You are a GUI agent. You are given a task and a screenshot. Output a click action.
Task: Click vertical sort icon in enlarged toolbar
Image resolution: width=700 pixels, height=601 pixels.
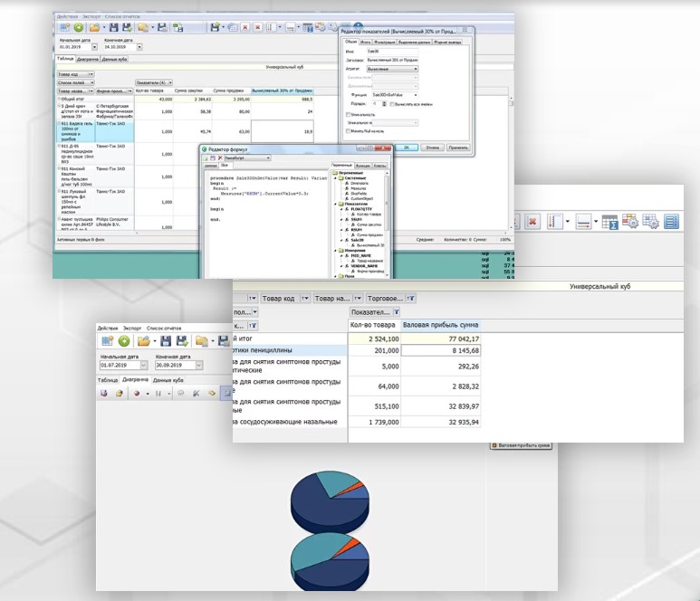(x=554, y=222)
